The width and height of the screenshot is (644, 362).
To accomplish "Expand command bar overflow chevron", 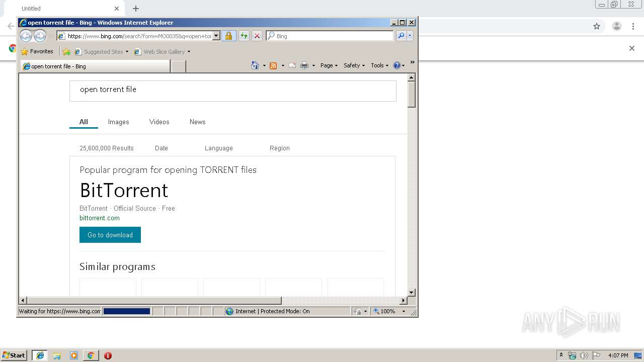I will click(412, 62).
